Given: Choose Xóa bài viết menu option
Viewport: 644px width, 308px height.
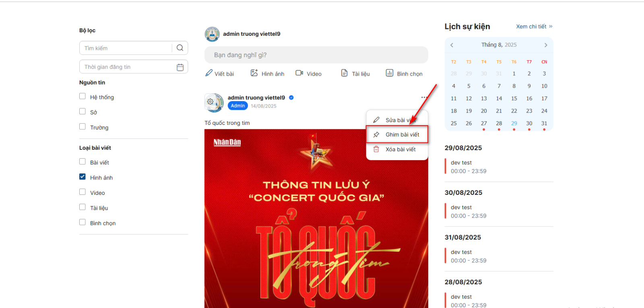Looking at the screenshot, I should 397,149.
